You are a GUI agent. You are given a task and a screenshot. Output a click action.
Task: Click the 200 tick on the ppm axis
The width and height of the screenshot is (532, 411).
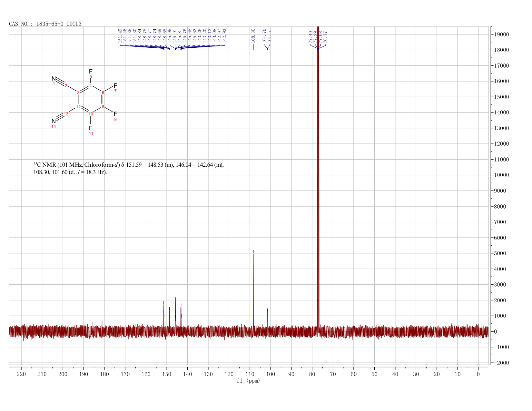[63, 374]
